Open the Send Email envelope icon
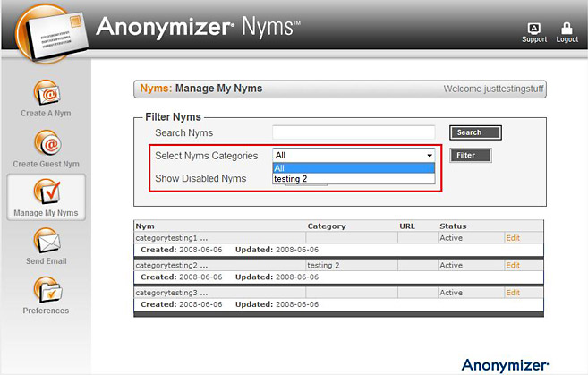Image resolution: width=588 pixels, height=375 pixels. coord(46,241)
